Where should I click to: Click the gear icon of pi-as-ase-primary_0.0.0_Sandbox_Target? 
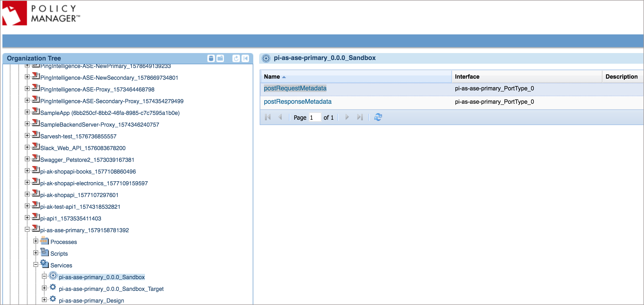click(53, 287)
